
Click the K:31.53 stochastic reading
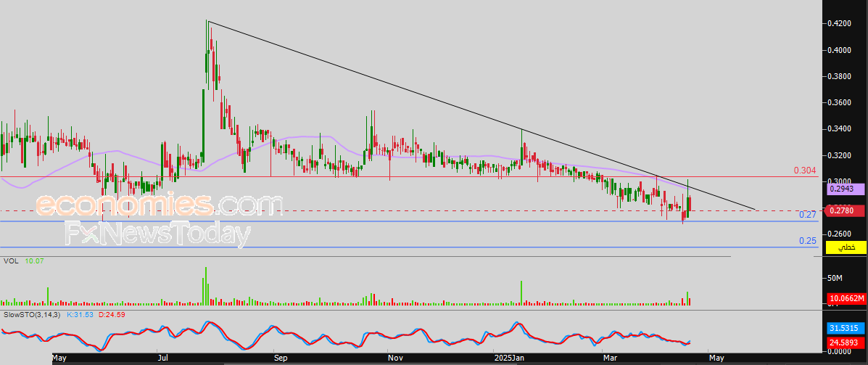pos(80,315)
